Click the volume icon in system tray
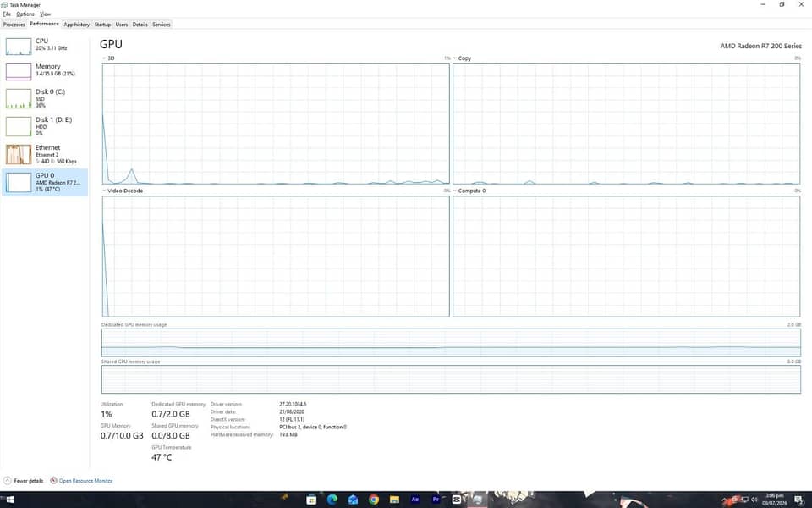812x508 pixels. coord(754,500)
